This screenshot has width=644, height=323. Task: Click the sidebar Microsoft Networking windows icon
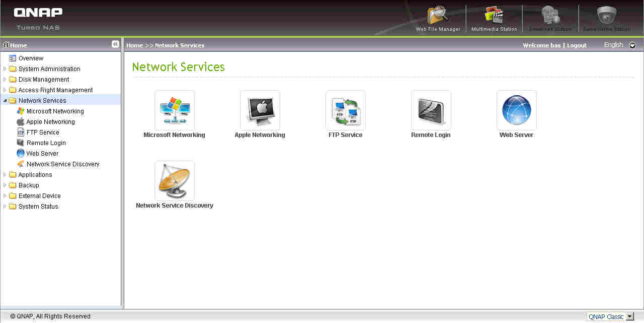(21, 111)
